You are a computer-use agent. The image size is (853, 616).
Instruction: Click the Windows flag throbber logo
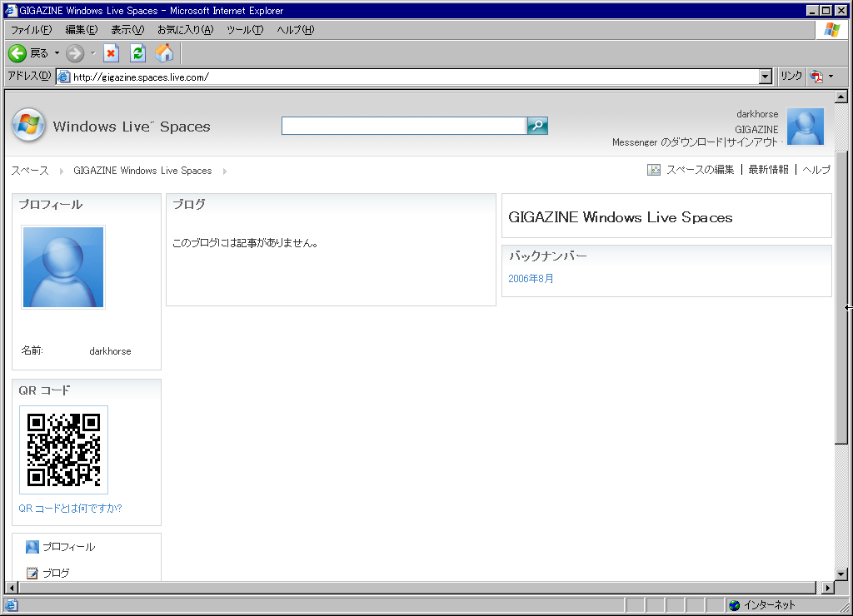click(832, 30)
